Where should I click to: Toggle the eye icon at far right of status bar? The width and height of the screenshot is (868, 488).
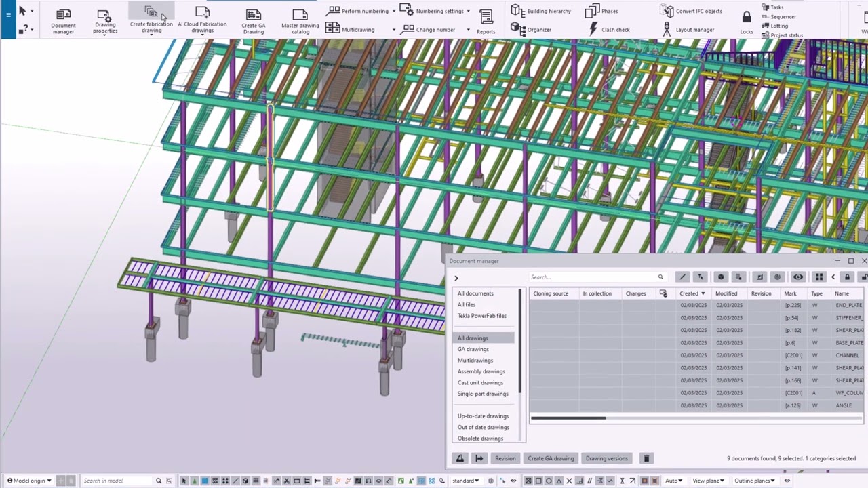(x=787, y=481)
